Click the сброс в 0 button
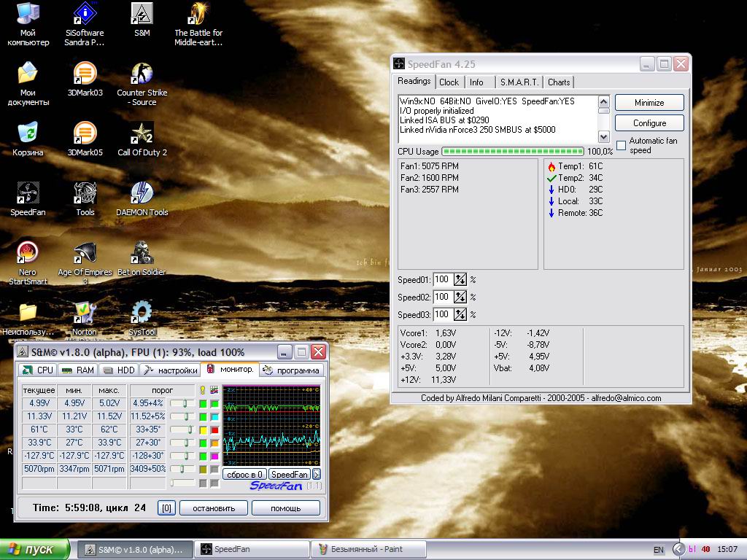 244,474
